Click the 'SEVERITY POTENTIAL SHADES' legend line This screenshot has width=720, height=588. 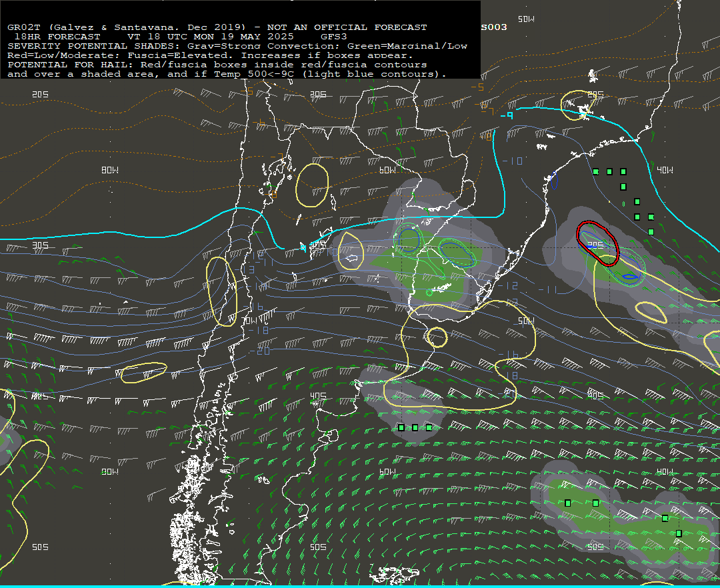click(x=237, y=46)
